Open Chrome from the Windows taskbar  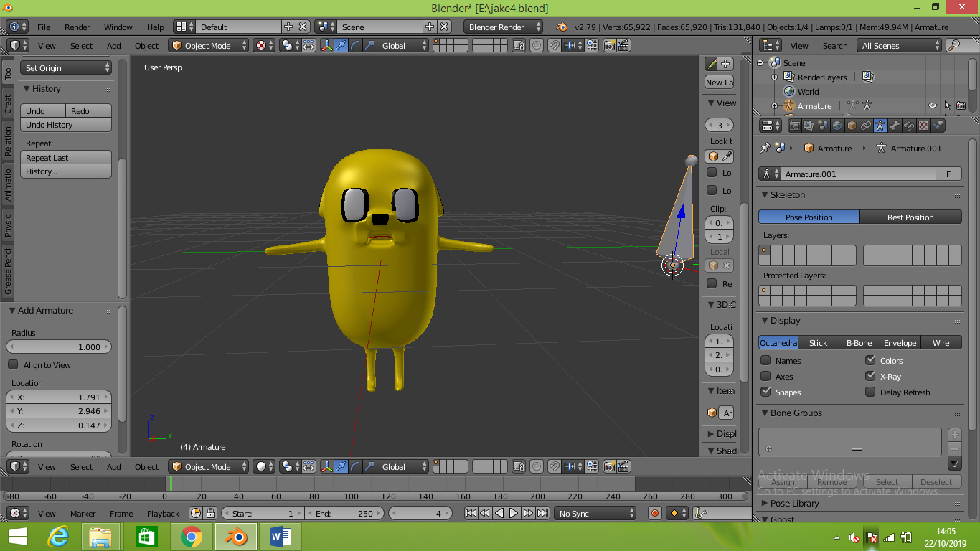point(191,537)
